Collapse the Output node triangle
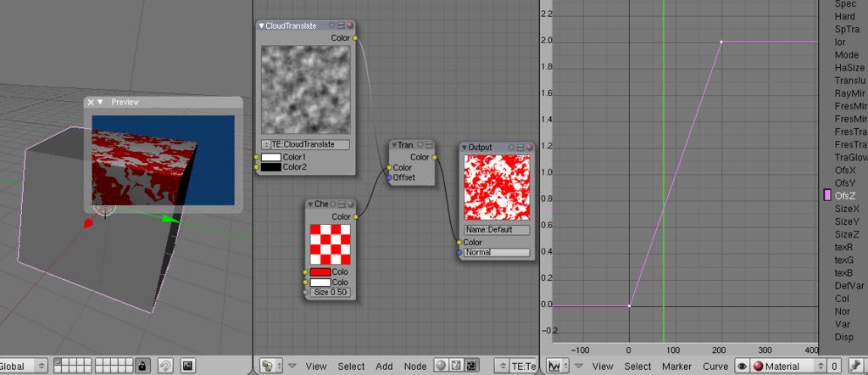 [465, 148]
